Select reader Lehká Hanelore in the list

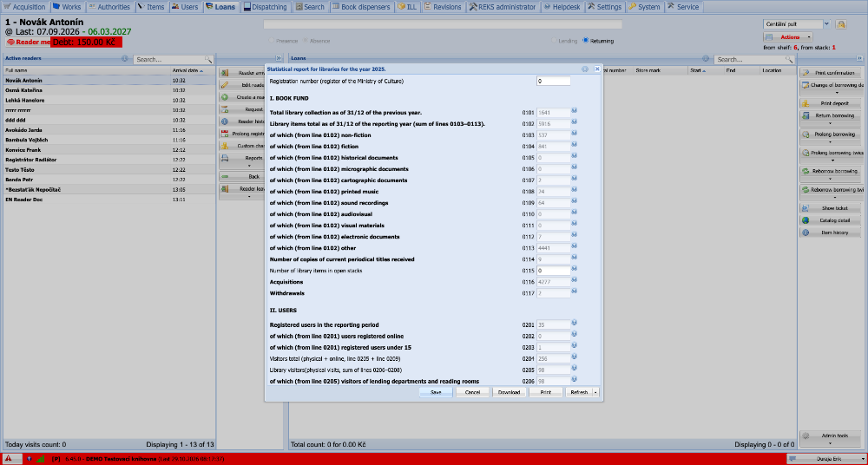pyautogui.click(x=108, y=100)
